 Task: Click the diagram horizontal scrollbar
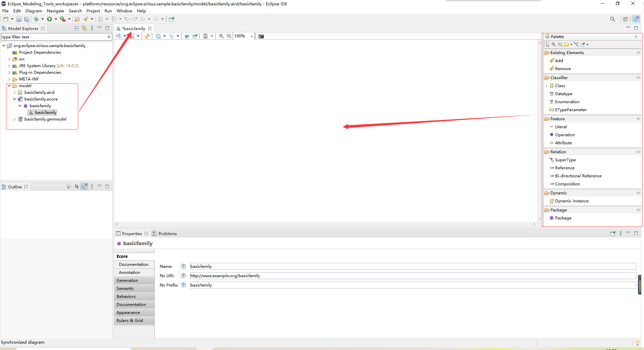(x=325, y=224)
